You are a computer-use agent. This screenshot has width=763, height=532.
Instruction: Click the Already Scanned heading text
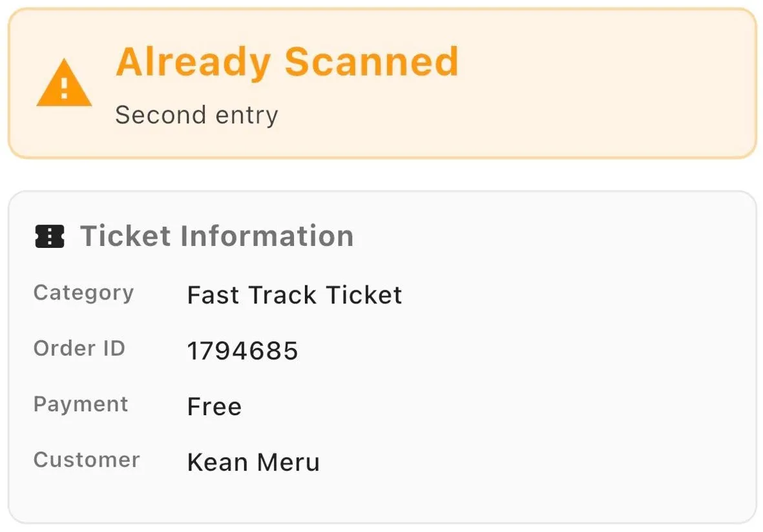(287, 61)
